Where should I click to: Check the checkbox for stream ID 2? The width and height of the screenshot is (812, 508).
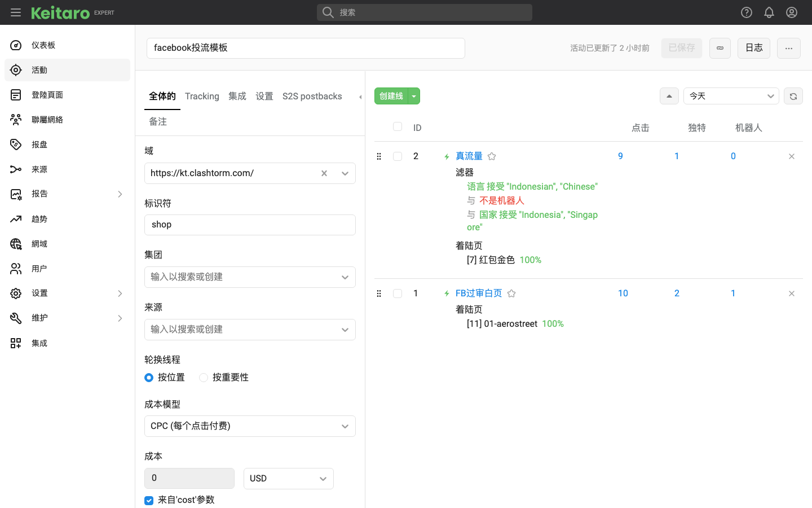click(398, 156)
